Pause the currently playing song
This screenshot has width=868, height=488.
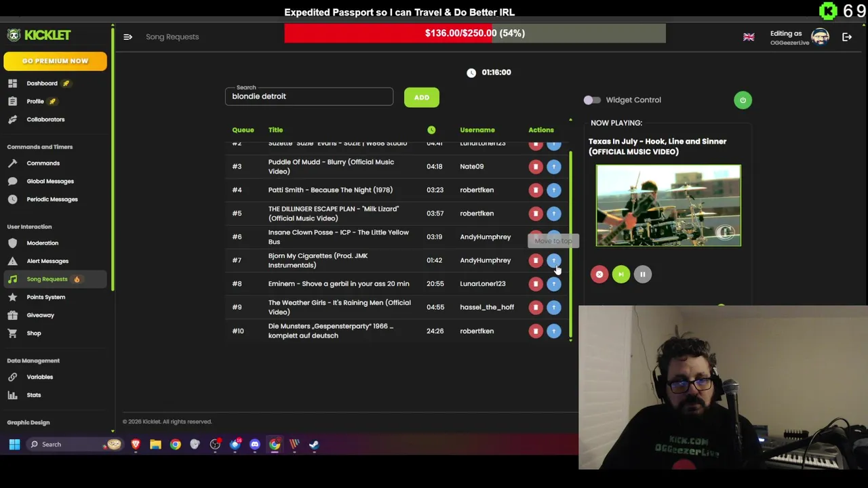(x=643, y=274)
